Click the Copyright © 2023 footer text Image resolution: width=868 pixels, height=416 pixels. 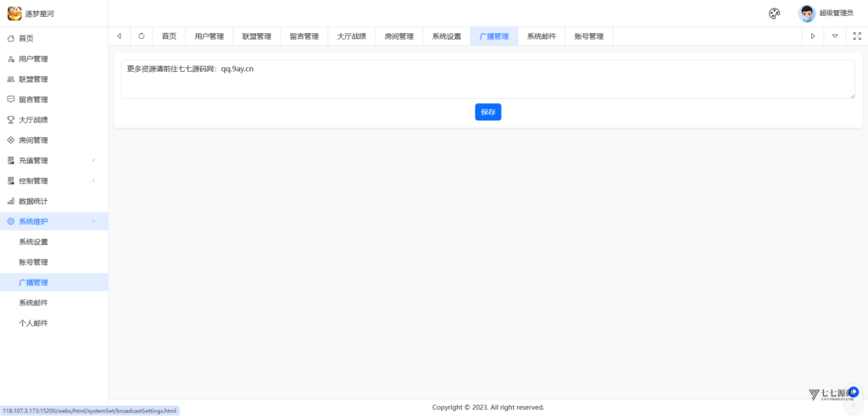(x=487, y=408)
